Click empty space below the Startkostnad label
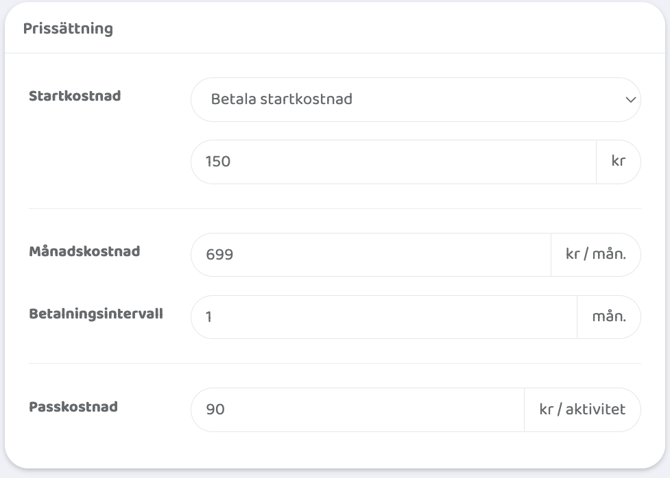Image resolution: width=670 pixels, height=478 pixels. click(x=90, y=160)
